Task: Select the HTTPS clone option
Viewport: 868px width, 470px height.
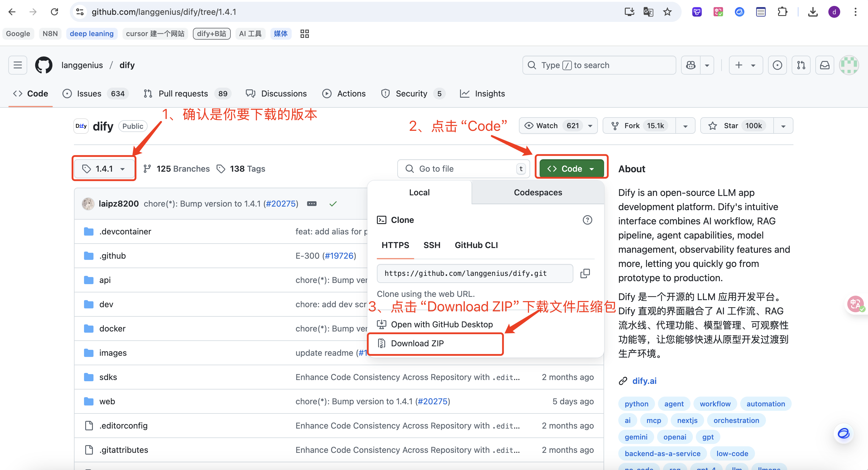Action: point(395,245)
